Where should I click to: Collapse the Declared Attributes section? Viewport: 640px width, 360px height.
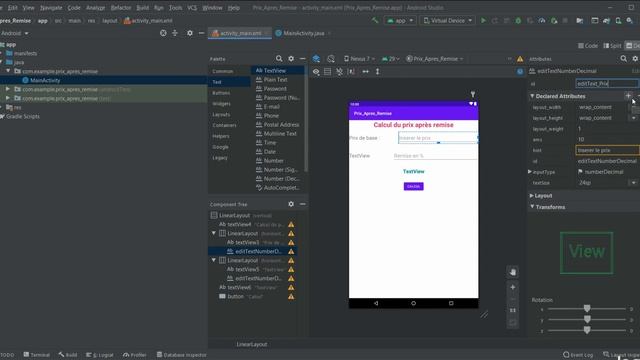tap(532, 96)
